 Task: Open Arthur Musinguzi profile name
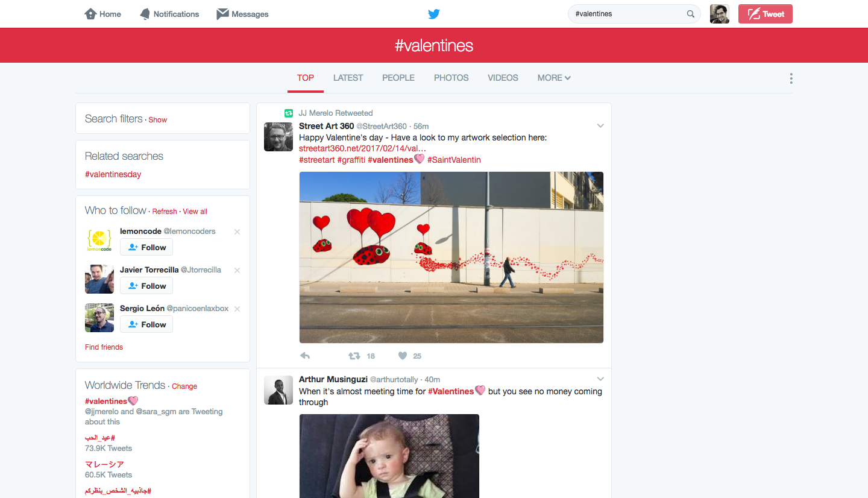click(x=333, y=379)
